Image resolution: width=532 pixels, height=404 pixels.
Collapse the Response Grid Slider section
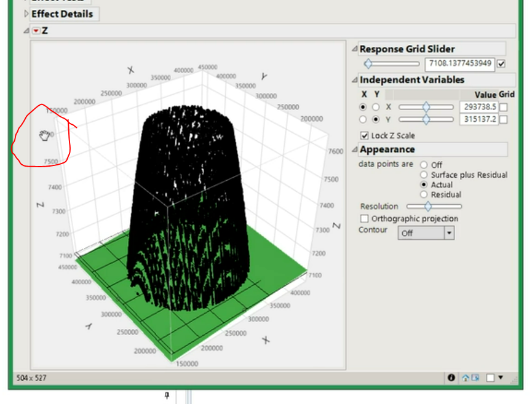coord(354,49)
